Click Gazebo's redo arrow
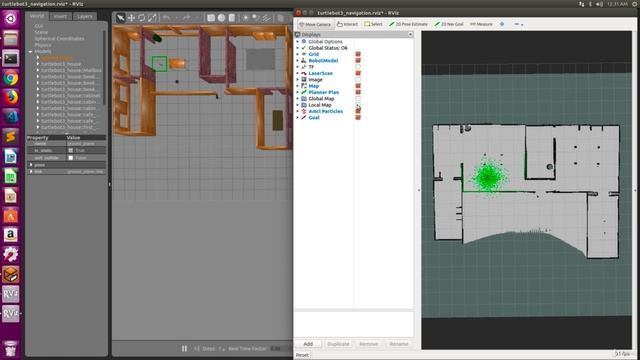Screen dimensions: 640x360 (186, 18)
